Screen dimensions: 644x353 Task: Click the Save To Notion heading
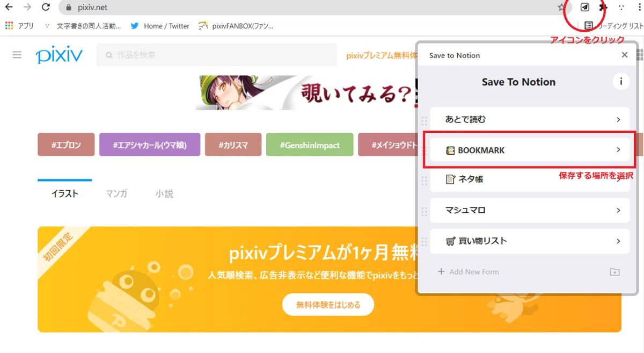(x=518, y=82)
